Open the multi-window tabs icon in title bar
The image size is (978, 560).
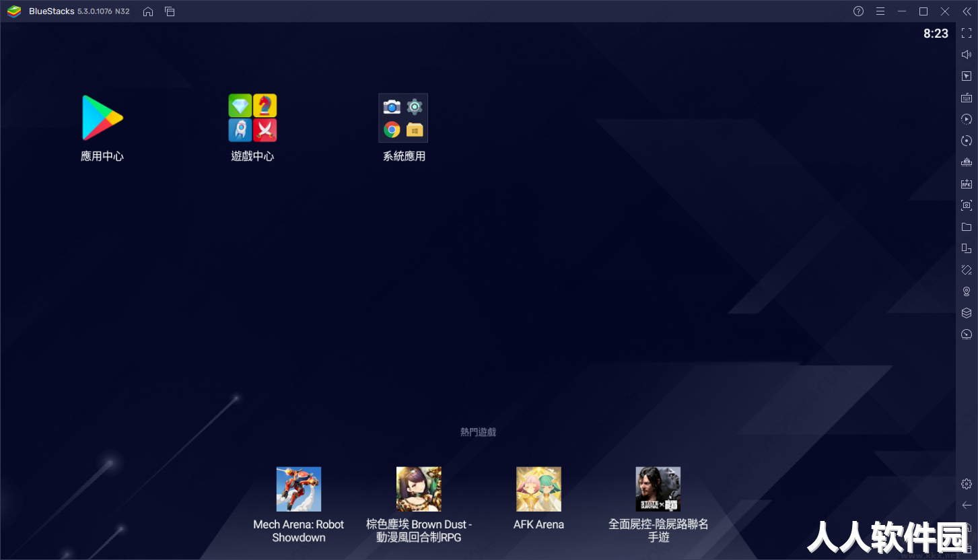(x=170, y=11)
